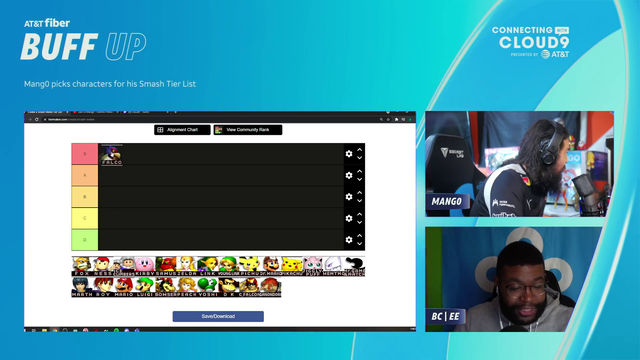Move D tier row down with arrow

click(x=360, y=244)
